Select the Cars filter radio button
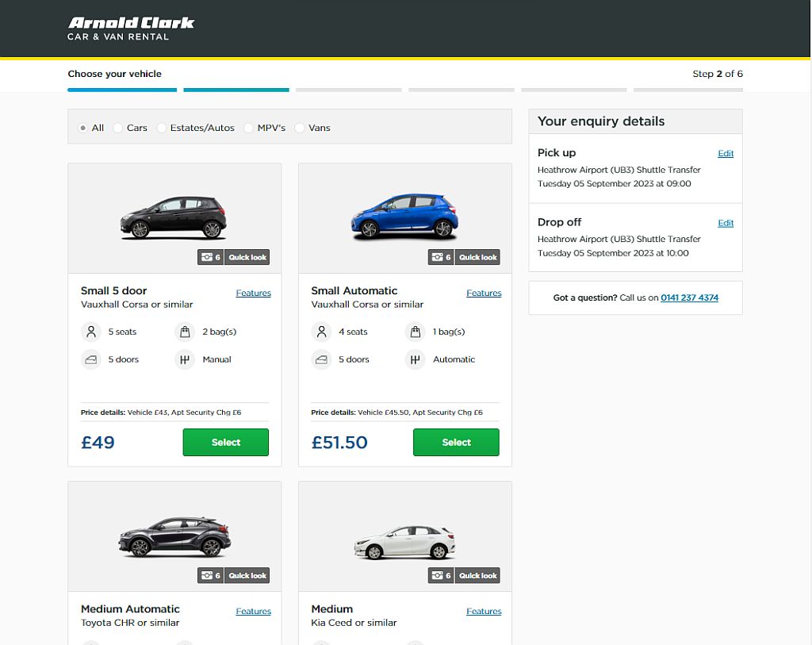 pos(119,128)
